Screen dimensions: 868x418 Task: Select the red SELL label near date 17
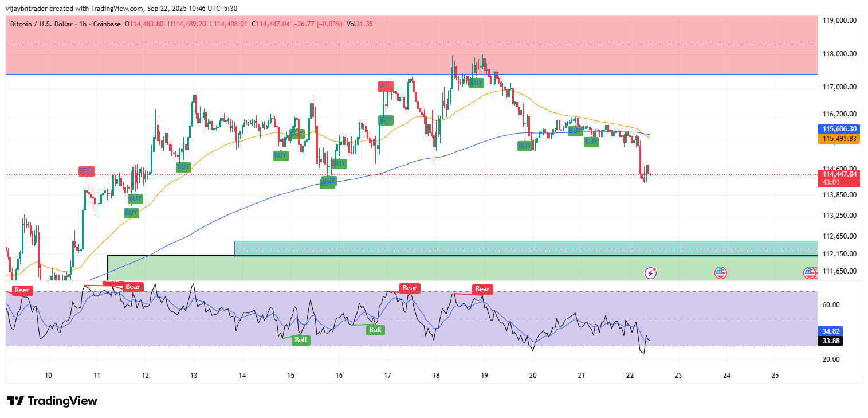386,87
